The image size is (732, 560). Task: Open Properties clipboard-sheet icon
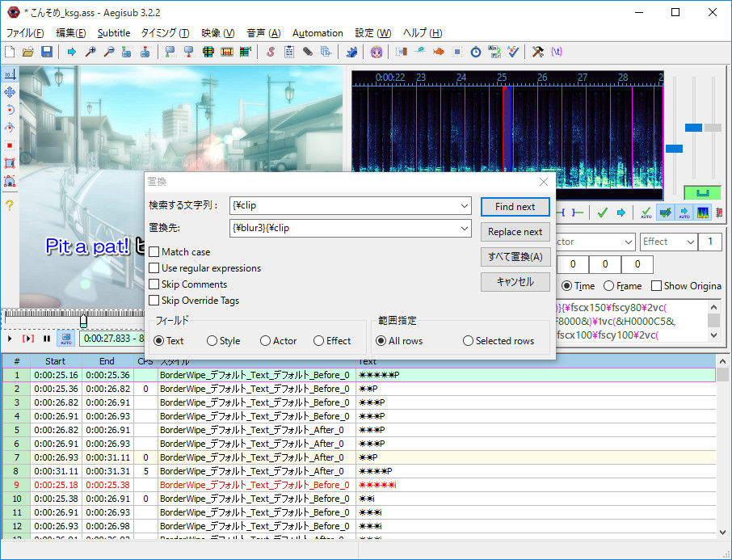click(289, 52)
